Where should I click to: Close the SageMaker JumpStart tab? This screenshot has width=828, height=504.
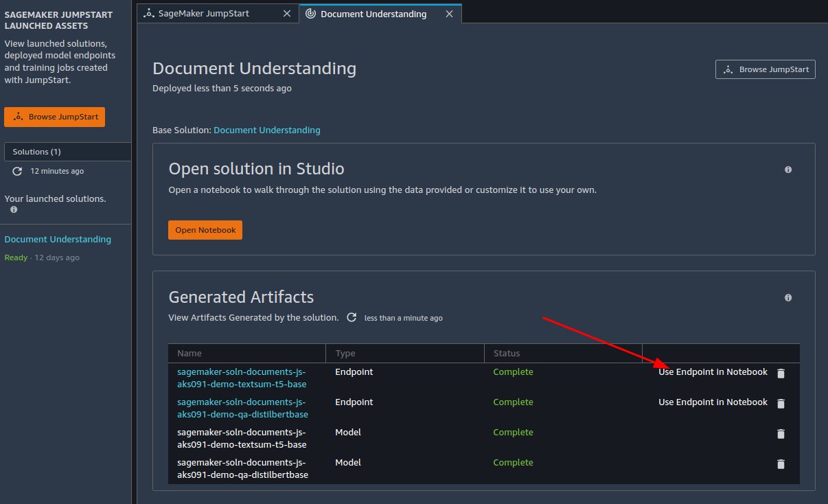tap(286, 14)
